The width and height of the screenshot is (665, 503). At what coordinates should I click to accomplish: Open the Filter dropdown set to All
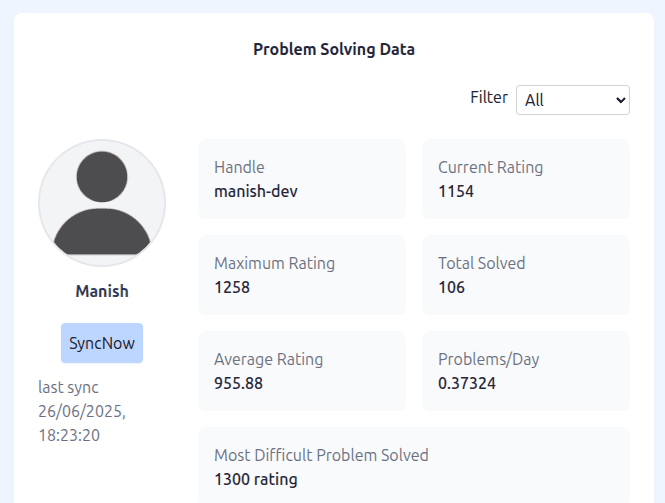573,100
